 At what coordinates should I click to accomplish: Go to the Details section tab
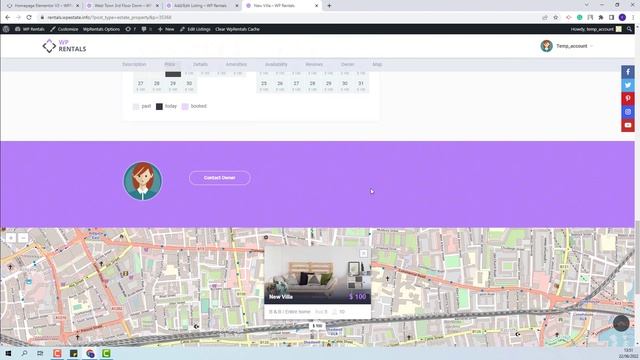tap(200, 64)
